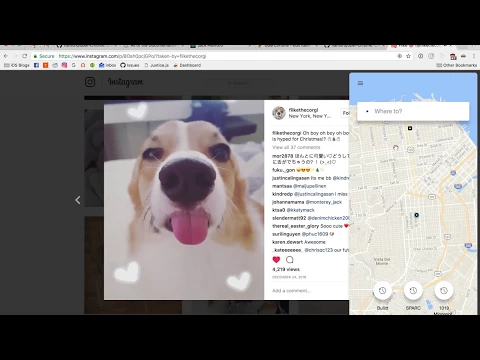Open the Instagram bookmark icon
The image size is (480, 360).
[x=64, y=65]
